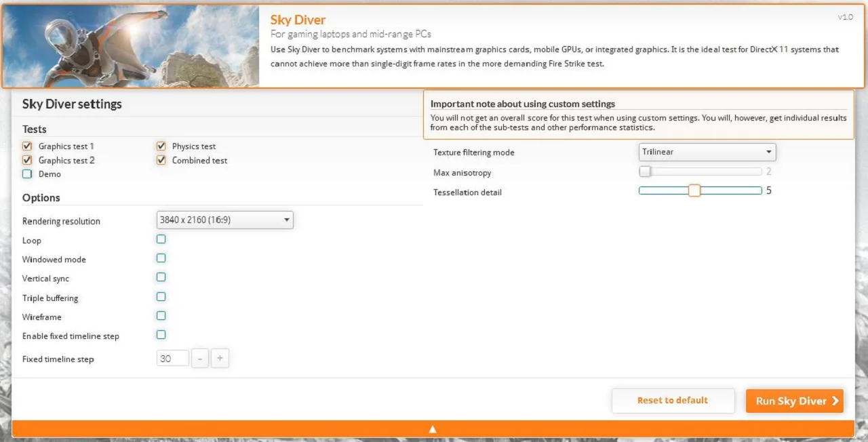Open the Rendering resolution dropdown
The width and height of the screenshot is (868, 442).
[x=224, y=220]
